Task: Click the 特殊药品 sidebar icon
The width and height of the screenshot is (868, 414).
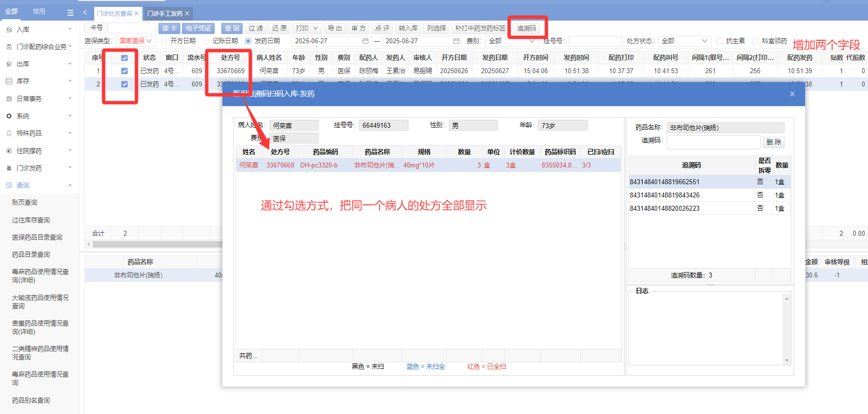Action: [x=9, y=133]
